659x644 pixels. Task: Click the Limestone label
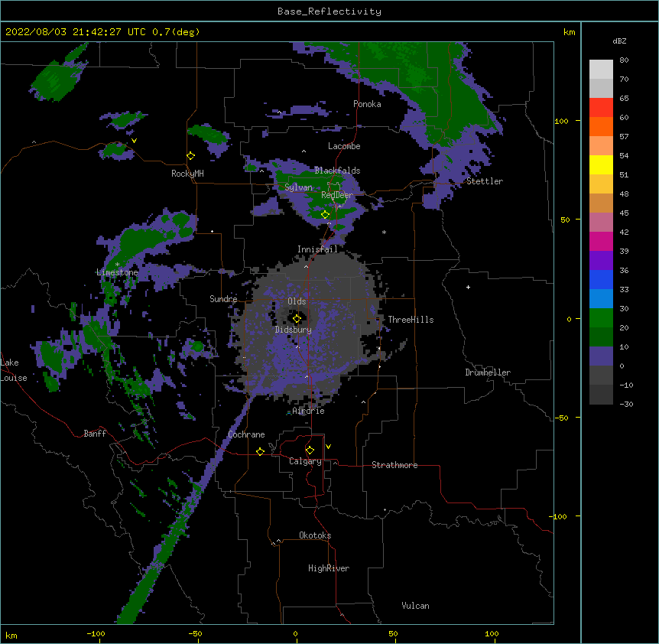(x=117, y=272)
